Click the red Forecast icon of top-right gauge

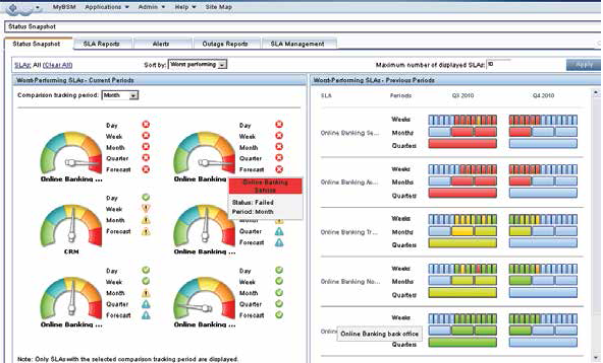tap(279, 169)
